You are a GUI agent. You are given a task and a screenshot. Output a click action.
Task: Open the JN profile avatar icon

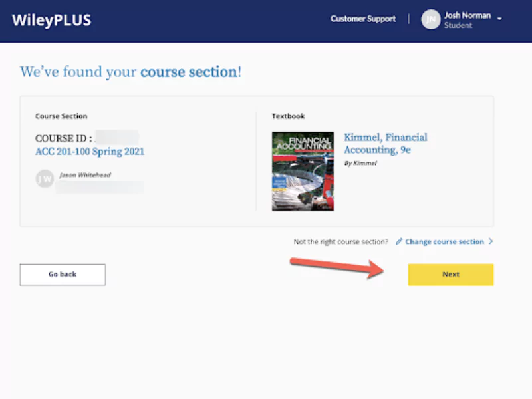(430, 19)
